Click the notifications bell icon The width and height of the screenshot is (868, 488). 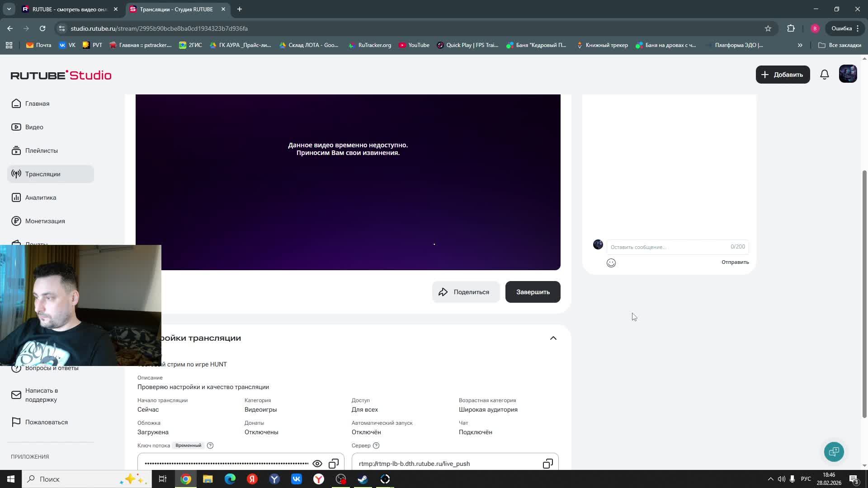[x=824, y=75]
